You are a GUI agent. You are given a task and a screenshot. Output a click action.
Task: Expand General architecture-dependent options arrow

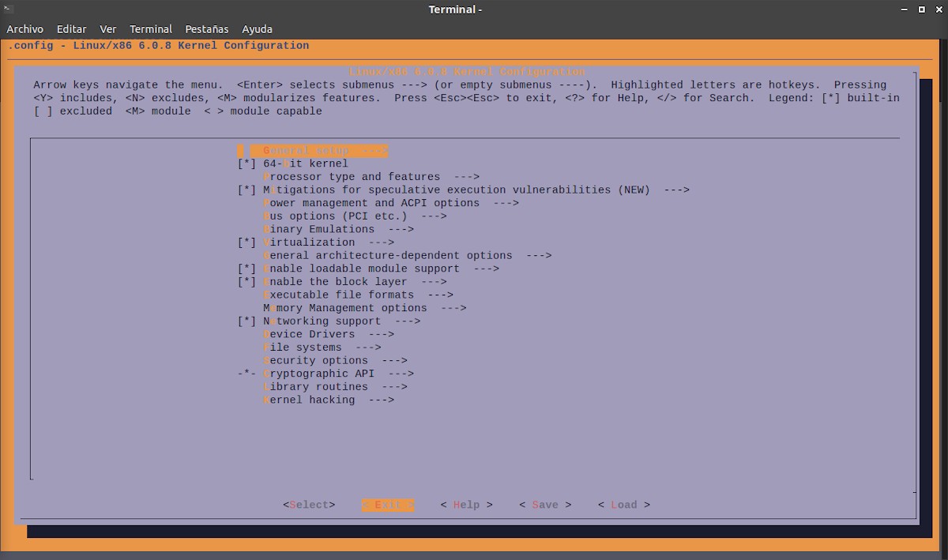(539, 256)
